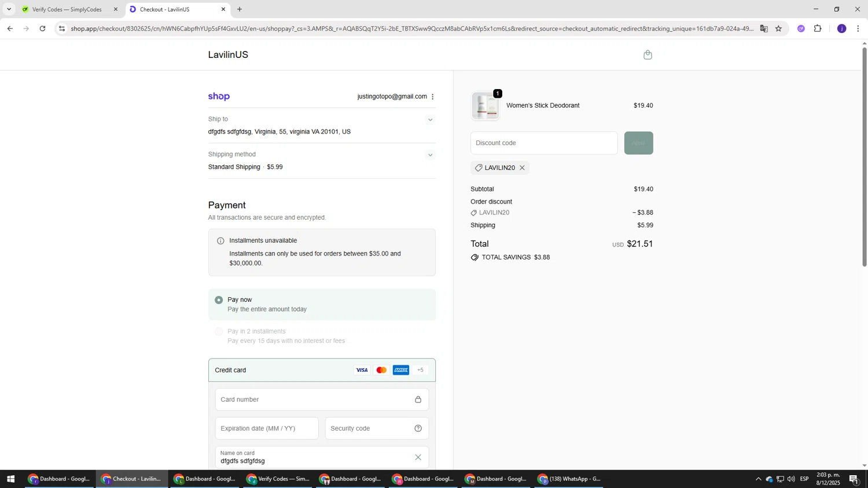The image size is (868, 488).
Task: Focus the Security code field
Action: point(377,428)
